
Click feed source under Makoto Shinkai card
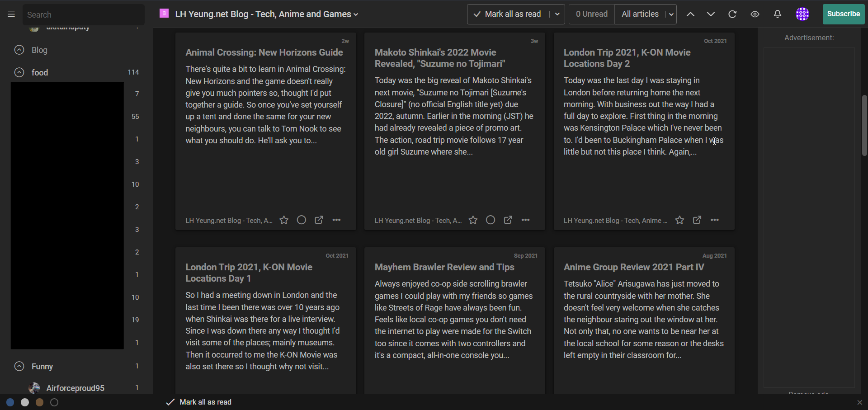(418, 221)
